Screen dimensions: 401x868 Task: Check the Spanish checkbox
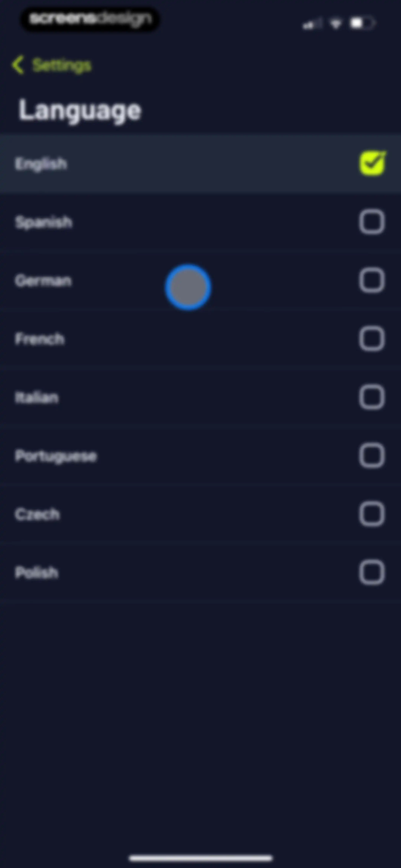[x=372, y=222]
